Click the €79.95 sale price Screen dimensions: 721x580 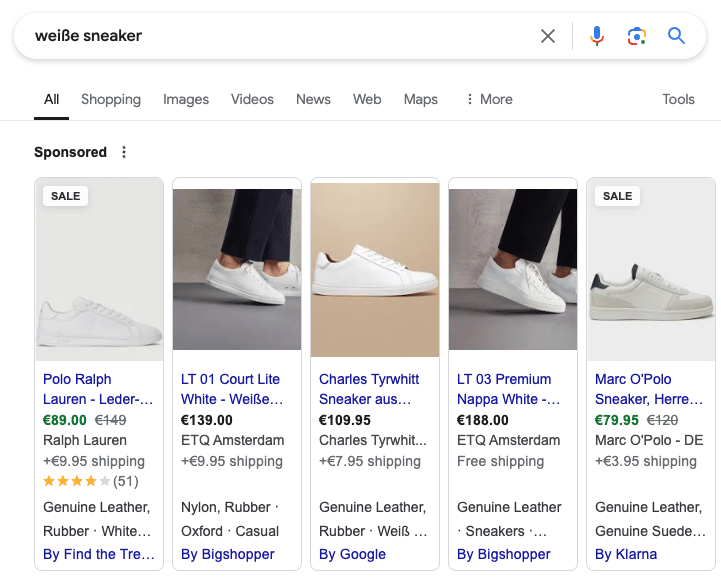point(617,420)
